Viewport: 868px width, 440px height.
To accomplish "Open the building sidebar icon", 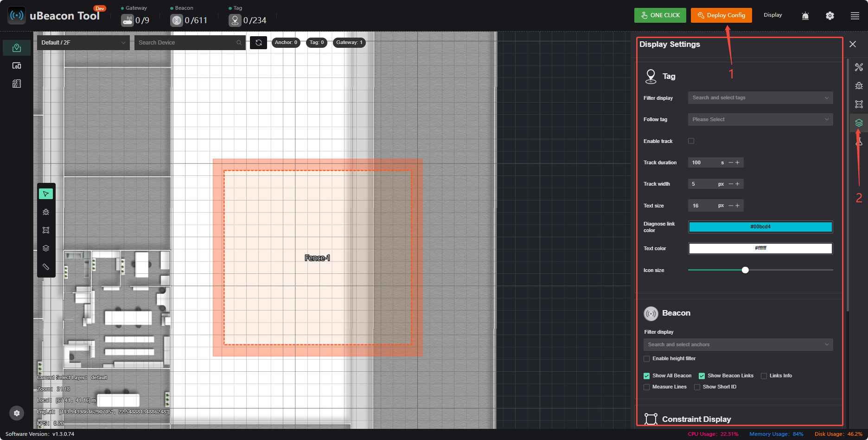I will [x=17, y=84].
